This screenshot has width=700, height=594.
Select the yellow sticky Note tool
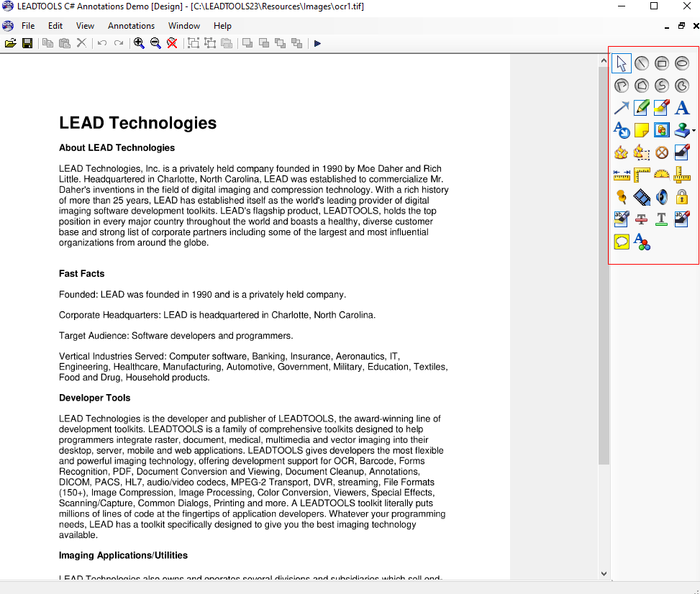pos(642,130)
